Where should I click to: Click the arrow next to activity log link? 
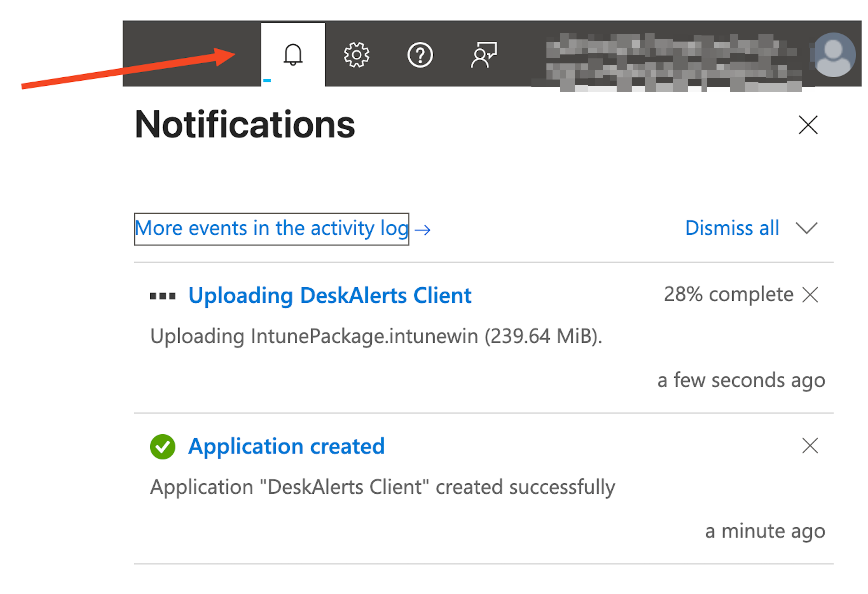424,229
